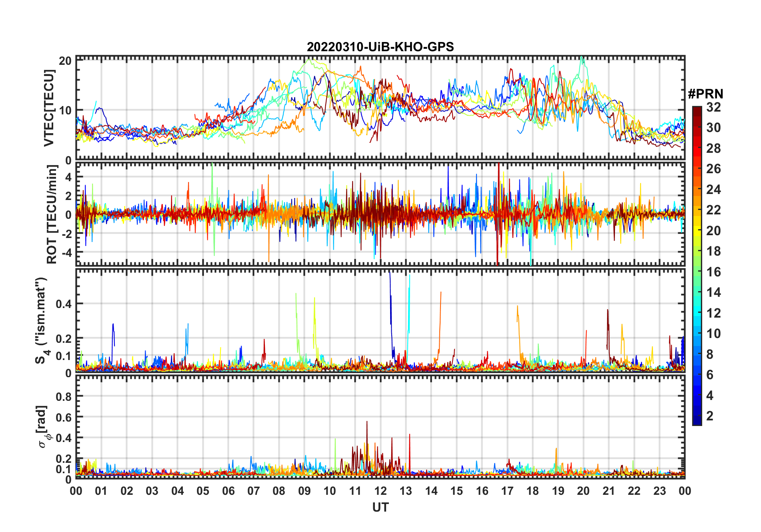761x532 pixels.
Task: Click the UT x-axis label
Action: point(380,508)
